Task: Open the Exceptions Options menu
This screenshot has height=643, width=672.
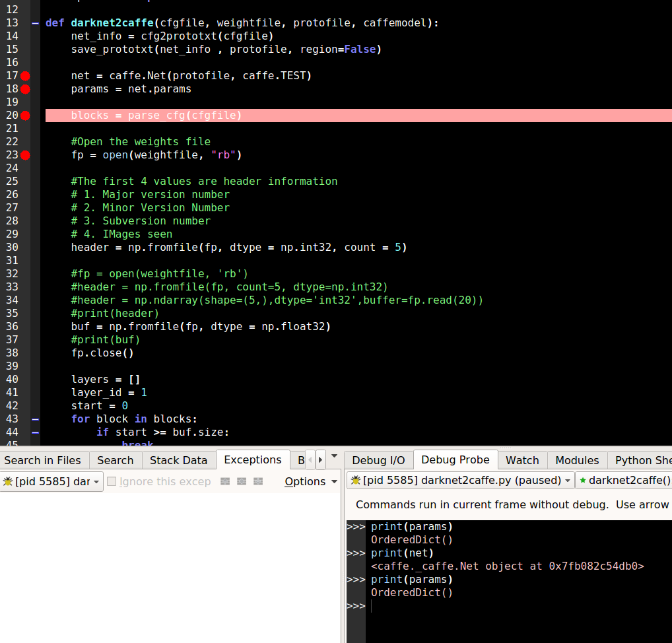Action: click(x=311, y=481)
